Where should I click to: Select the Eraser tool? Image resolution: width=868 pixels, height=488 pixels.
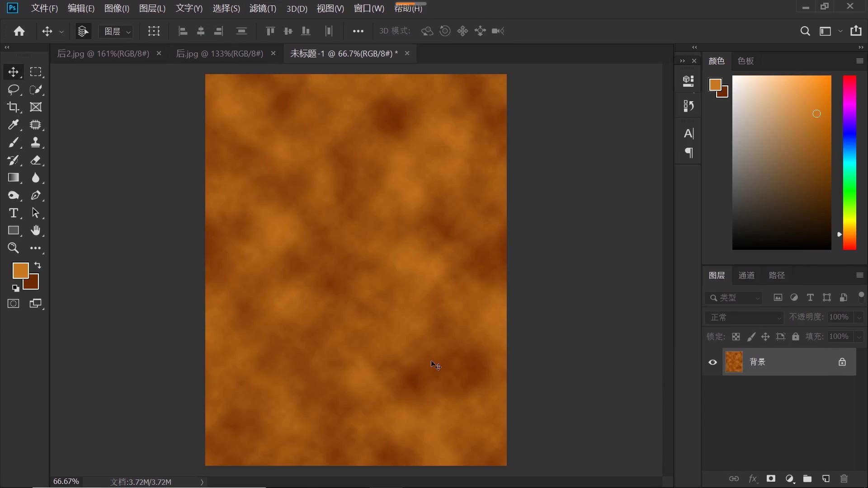click(35, 160)
